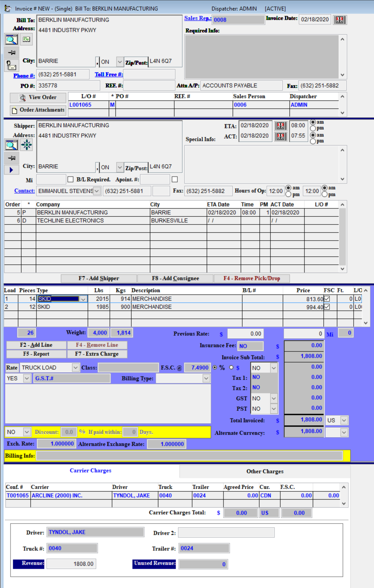Select pm for the ACT time
This screenshot has height=588, width=374.
(x=313, y=141)
